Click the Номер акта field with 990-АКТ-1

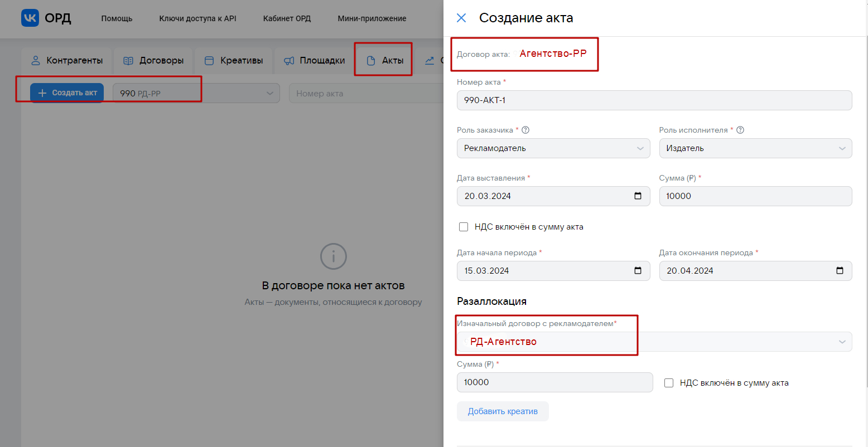pyautogui.click(x=654, y=100)
